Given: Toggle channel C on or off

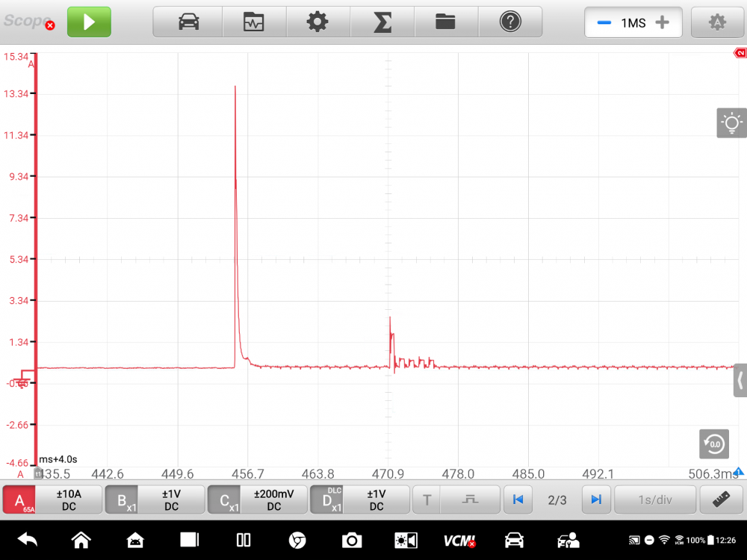Looking at the screenshot, I should point(224,500).
